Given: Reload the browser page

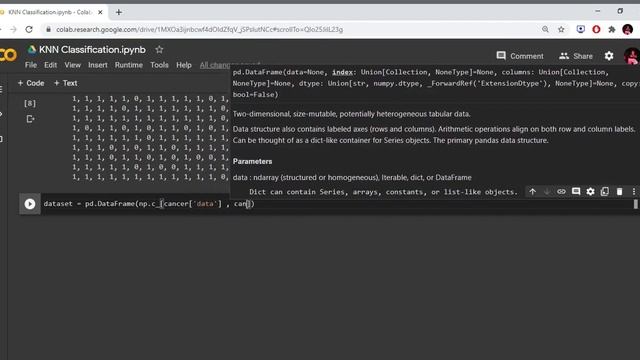Looking at the screenshot, I should (x=29, y=29).
